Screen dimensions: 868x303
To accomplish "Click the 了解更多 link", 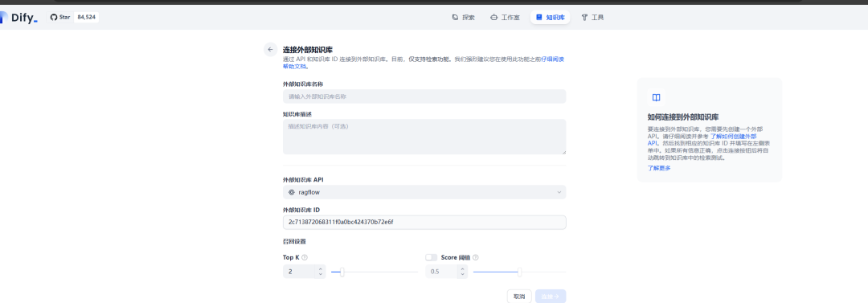I will click(659, 168).
